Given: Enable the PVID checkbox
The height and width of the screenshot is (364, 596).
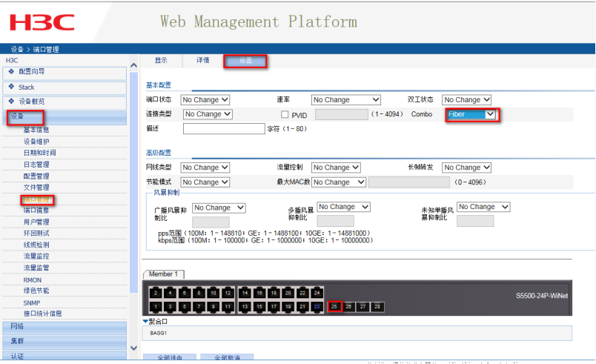Looking at the screenshot, I should pos(285,115).
